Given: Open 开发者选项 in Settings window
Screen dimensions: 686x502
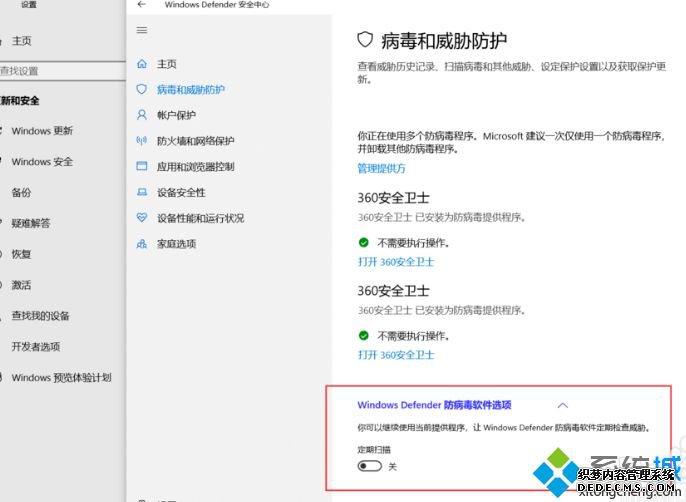Looking at the screenshot, I should (36, 347).
